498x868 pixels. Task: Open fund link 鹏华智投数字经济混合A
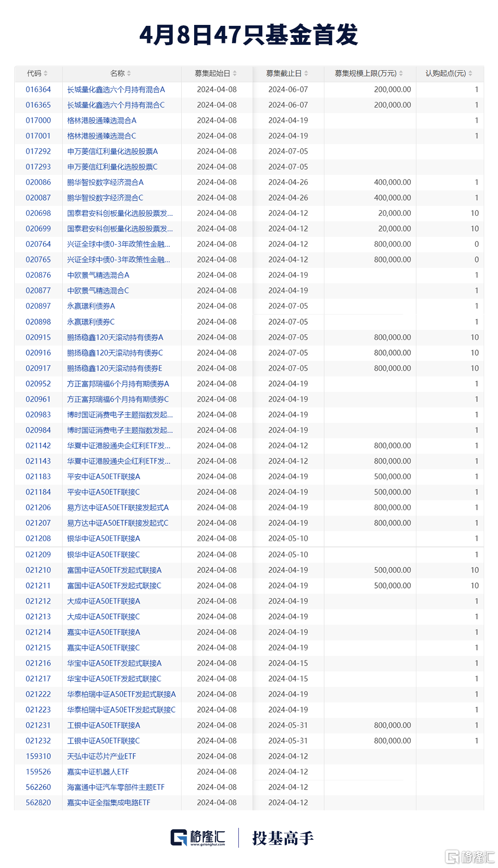(x=106, y=182)
